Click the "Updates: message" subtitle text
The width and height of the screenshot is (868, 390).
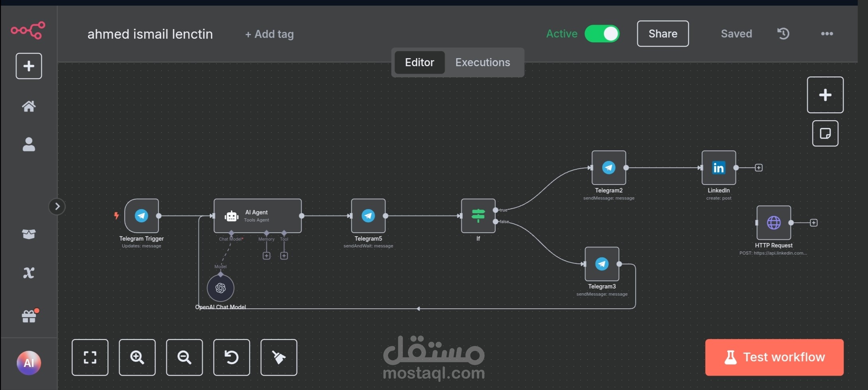142,246
